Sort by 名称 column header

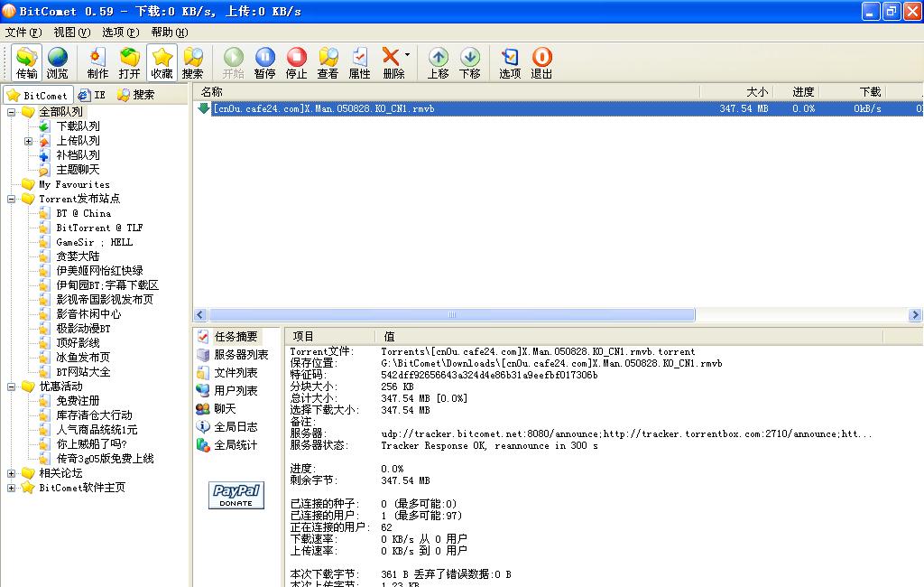click(x=446, y=92)
